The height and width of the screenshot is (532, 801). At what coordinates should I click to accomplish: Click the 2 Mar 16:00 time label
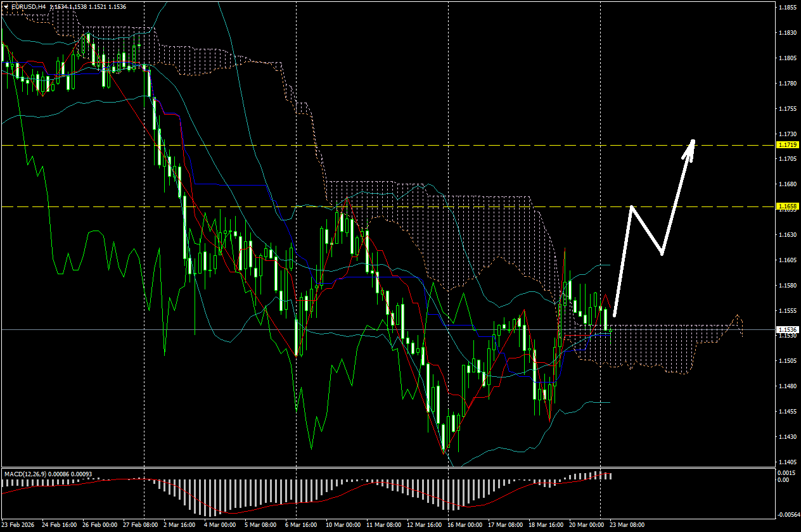click(x=180, y=525)
